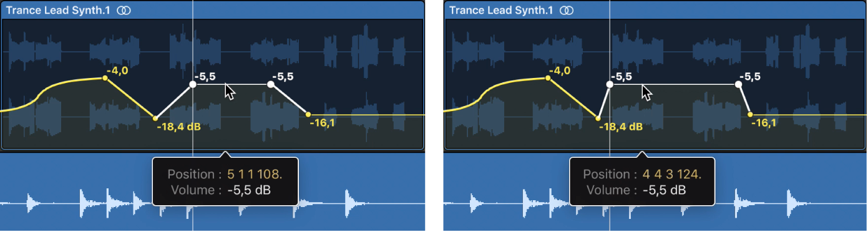Select the -4,0 automation point in right region
868x232 pixels.
pos(548,79)
